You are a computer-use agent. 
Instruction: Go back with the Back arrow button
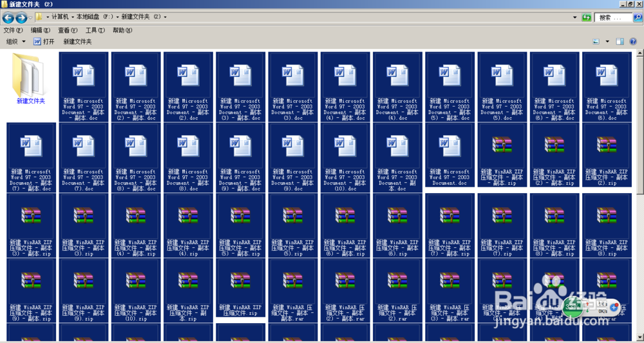[8, 17]
